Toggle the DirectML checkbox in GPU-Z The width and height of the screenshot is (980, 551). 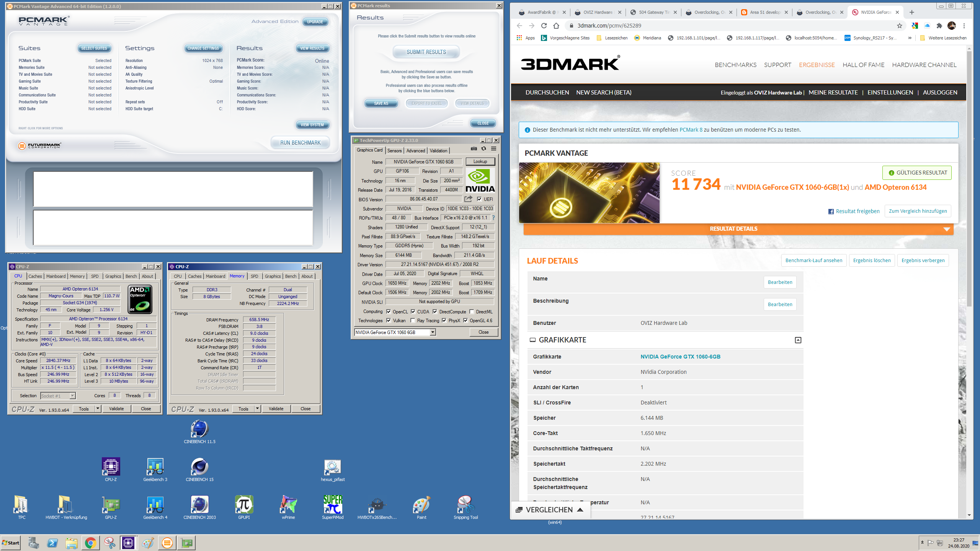click(472, 311)
